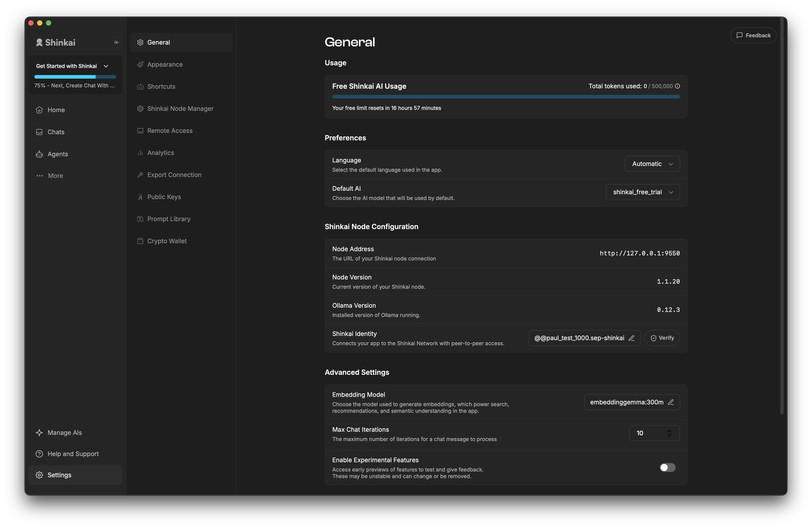Image resolution: width=812 pixels, height=528 pixels.
Task: Open Export Connection
Action: point(174,175)
